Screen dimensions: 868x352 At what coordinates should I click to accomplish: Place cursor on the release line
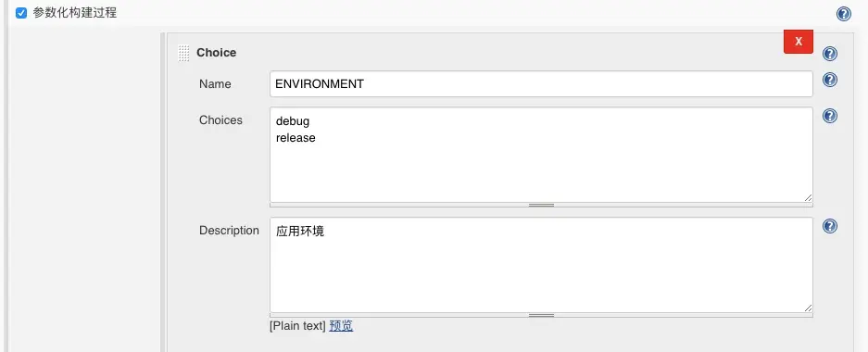click(x=296, y=138)
